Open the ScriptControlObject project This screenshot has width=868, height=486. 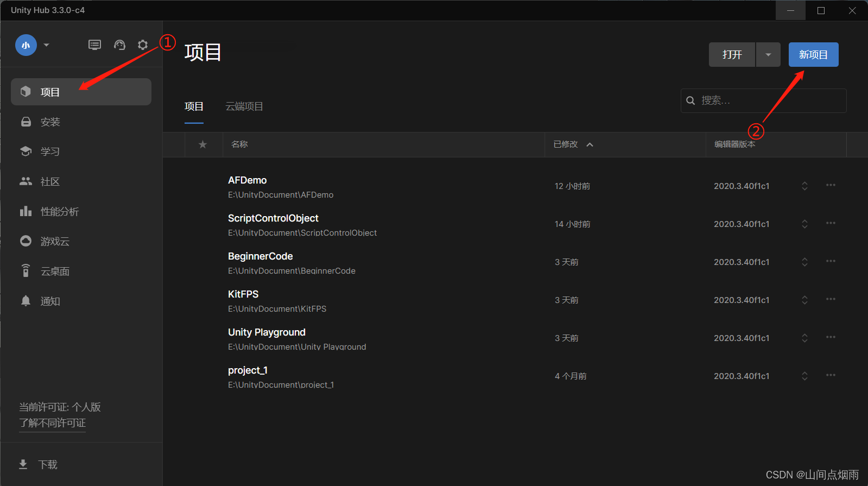click(x=273, y=218)
